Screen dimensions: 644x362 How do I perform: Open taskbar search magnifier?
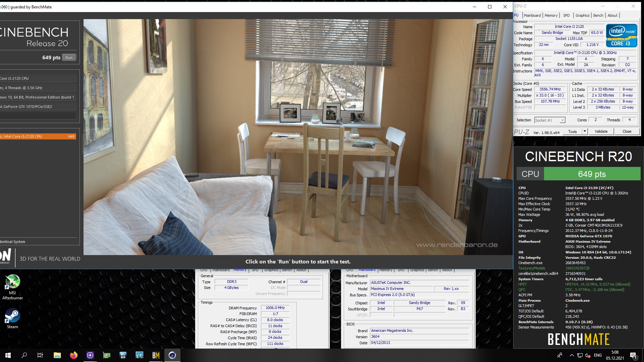coord(24,355)
